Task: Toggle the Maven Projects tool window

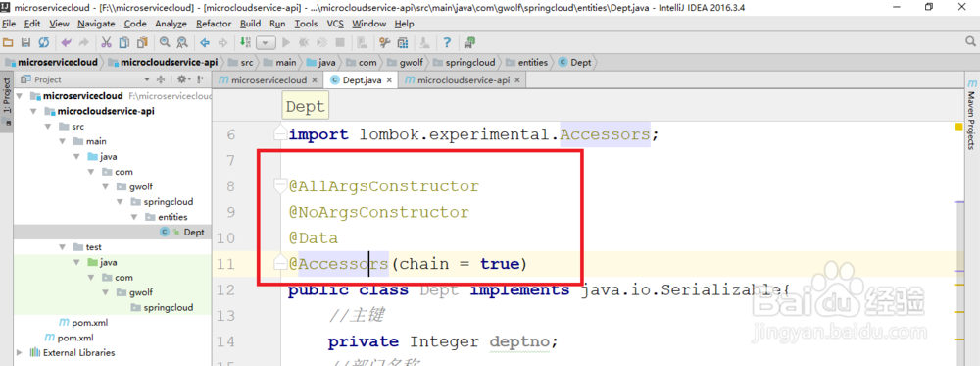Action: pyautogui.click(x=972, y=115)
